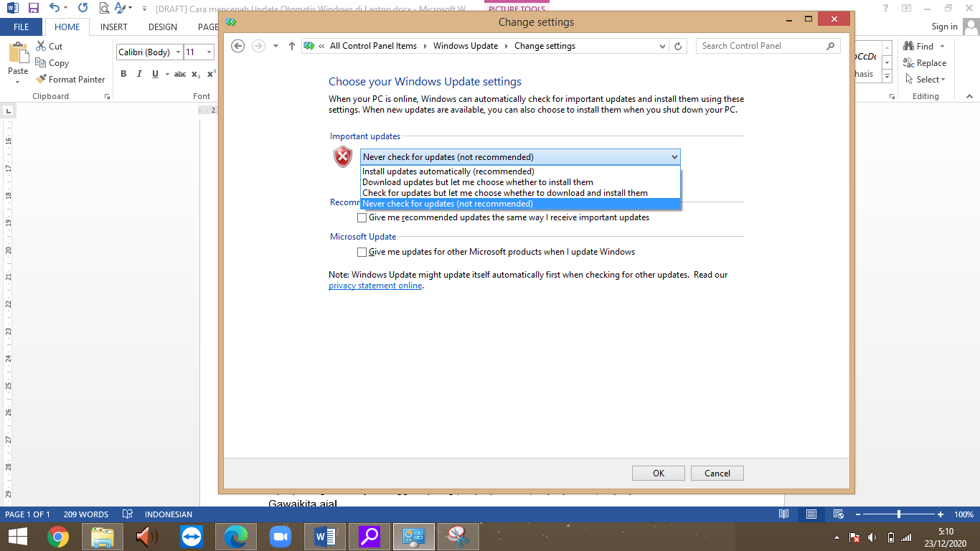Toggle bold formatting in Word
This screenshot has height=551, width=980.
123,74
